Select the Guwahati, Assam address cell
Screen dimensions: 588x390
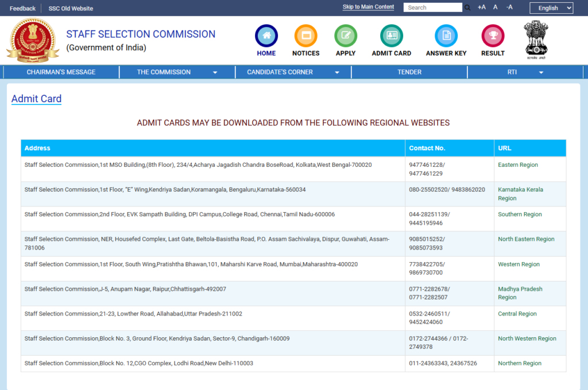(213, 244)
